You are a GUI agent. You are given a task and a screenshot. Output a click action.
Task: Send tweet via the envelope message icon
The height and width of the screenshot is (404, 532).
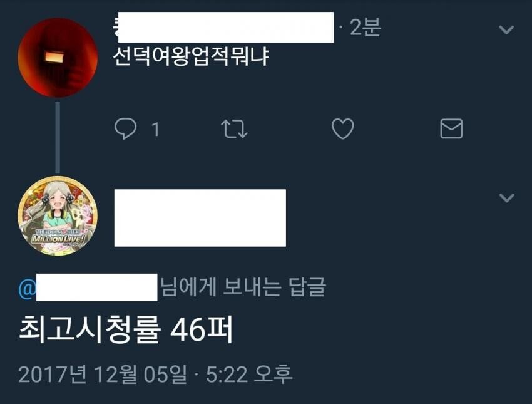click(x=451, y=128)
